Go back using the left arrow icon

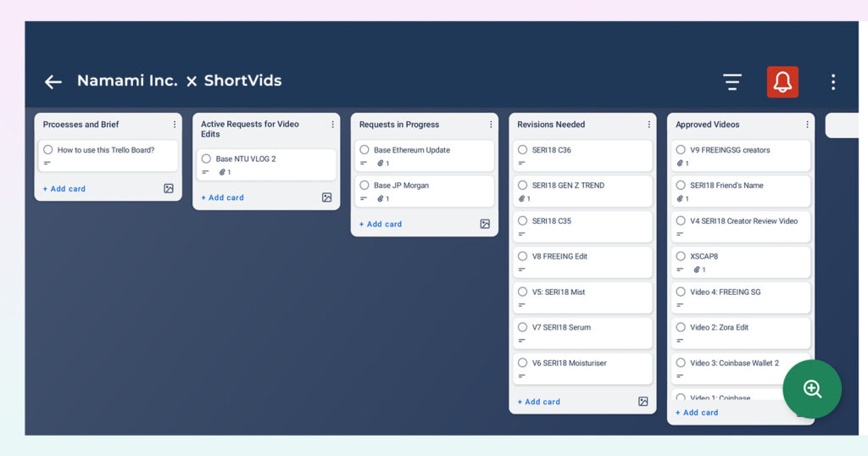coord(53,82)
